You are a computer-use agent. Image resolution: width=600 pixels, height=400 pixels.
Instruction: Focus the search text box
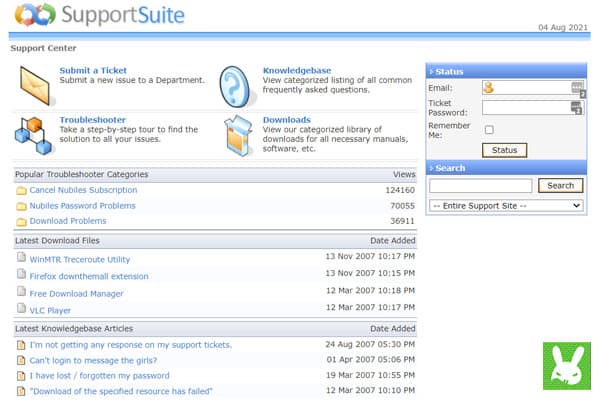tap(480, 186)
